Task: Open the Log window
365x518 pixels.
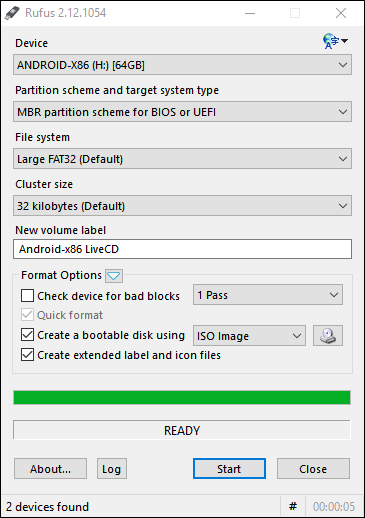Action: 112,469
